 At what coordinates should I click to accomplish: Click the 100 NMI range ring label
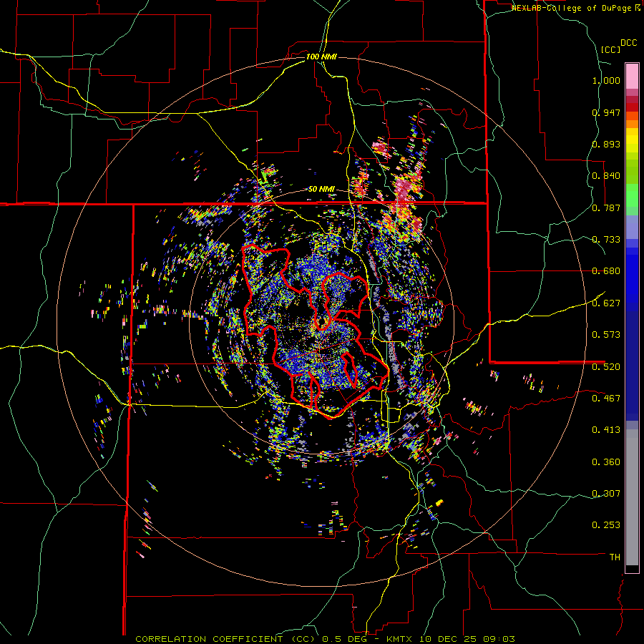coord(321,57)
